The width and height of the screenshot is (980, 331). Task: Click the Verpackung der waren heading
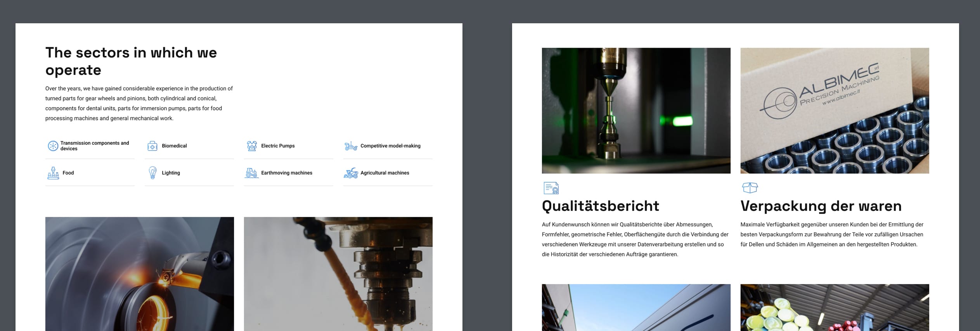(x=821, y=206)
